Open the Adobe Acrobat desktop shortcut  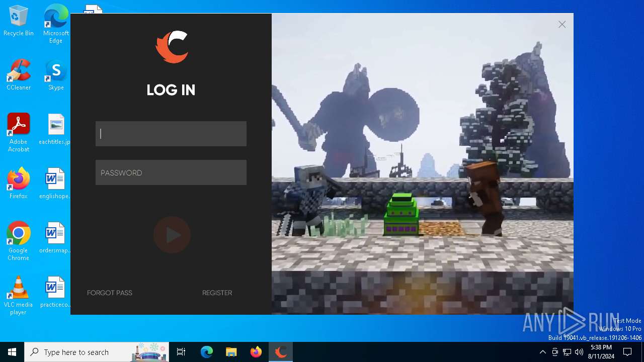click(x=19, y=133)
